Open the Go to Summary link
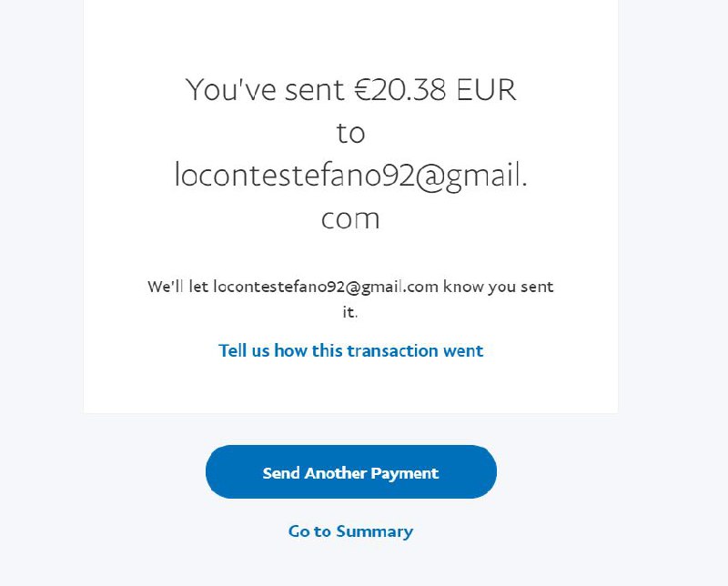 (350, 531)
